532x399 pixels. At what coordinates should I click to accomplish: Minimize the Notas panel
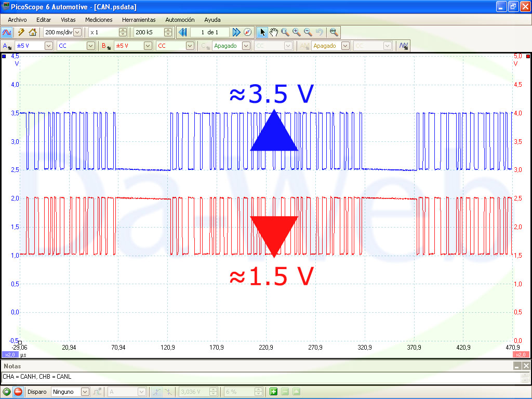point(517,366)
